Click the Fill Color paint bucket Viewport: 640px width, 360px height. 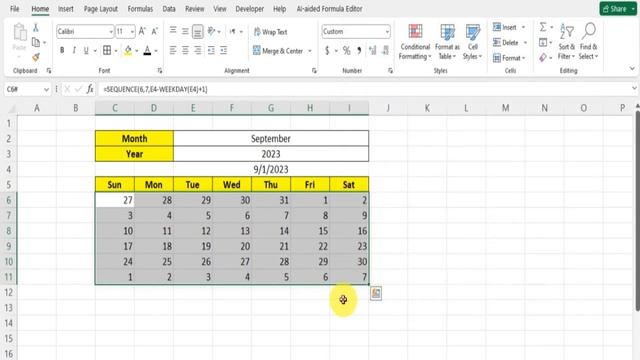128,50
